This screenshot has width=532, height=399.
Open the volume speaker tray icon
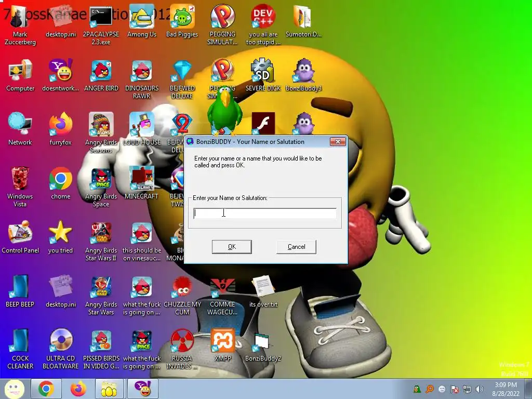click(480, 389)
